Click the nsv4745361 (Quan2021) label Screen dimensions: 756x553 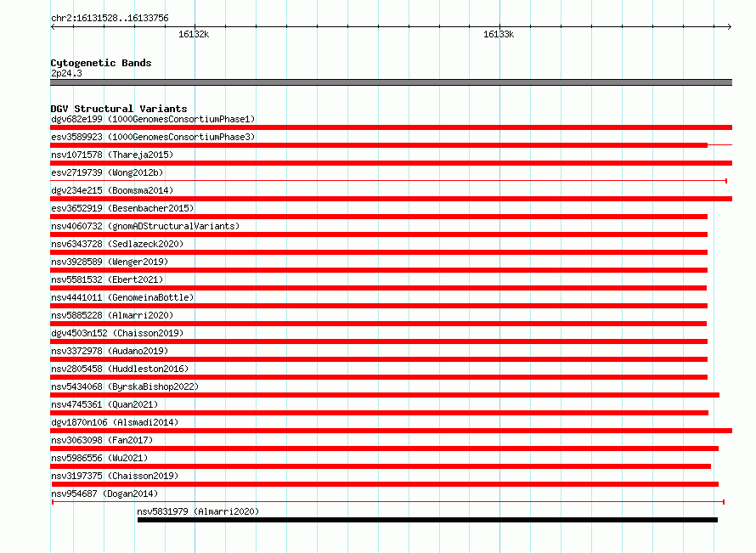104,404
